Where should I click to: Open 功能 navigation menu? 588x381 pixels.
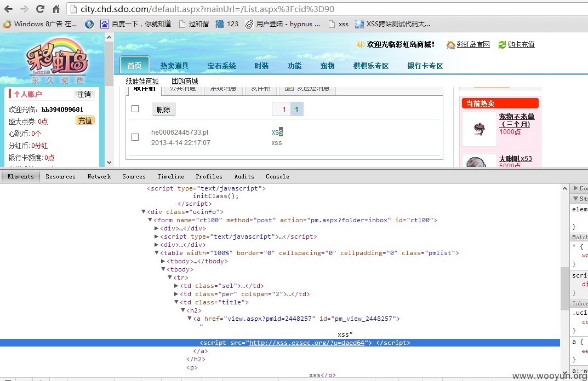[294, 66]
